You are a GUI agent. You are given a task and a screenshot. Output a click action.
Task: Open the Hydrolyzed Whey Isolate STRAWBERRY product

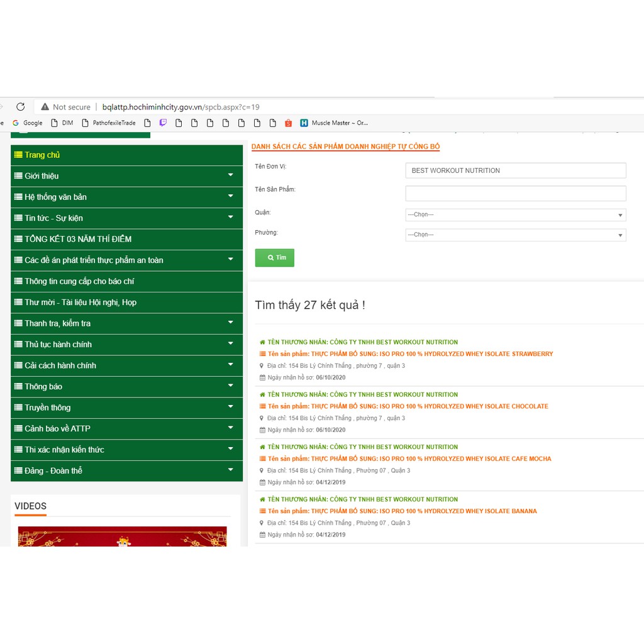coord(410,353)
